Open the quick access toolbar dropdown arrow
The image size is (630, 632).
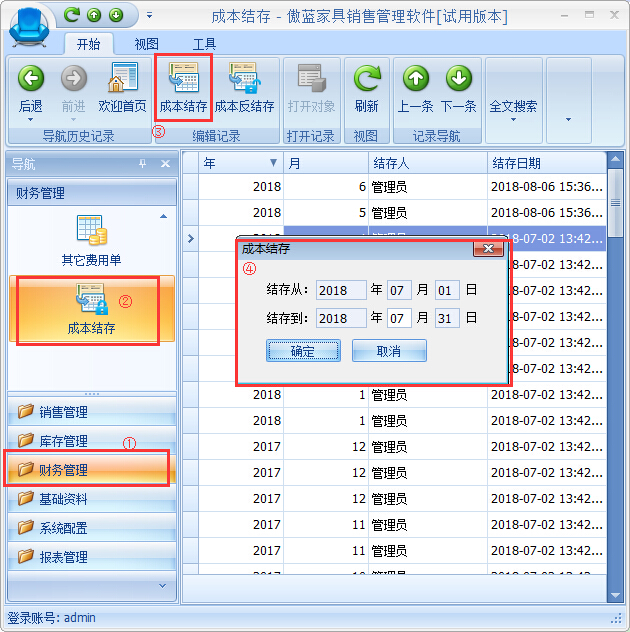coord(150,15)
